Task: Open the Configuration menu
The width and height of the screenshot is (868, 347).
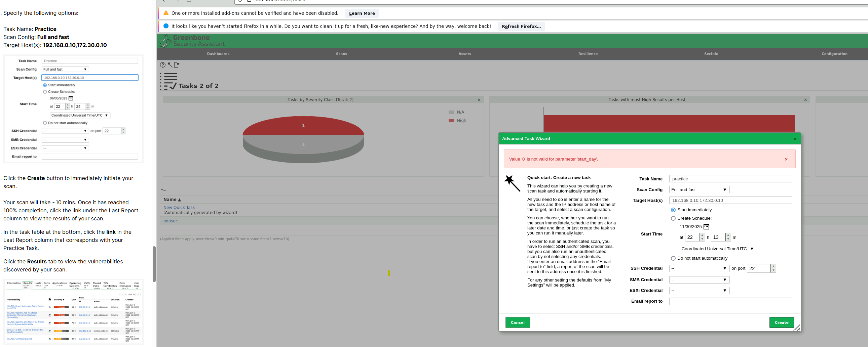Action: coord(834,54)
